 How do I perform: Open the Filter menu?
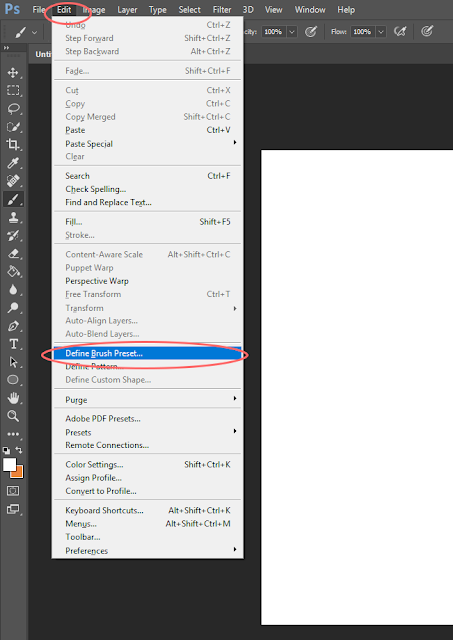tap(222, 10)
